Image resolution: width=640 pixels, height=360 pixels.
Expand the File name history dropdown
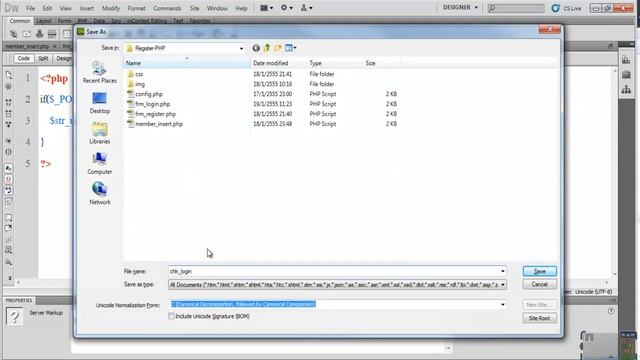(502, 271)
